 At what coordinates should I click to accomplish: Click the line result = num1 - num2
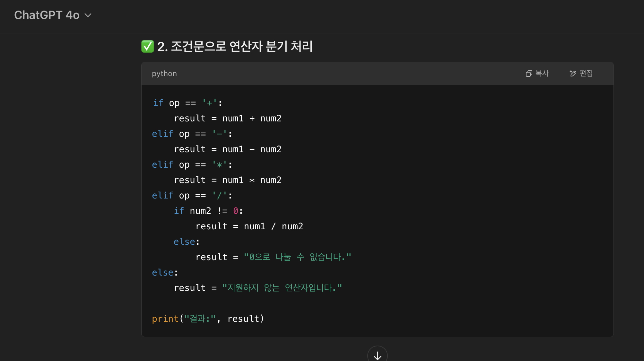[x=227, y=149]
